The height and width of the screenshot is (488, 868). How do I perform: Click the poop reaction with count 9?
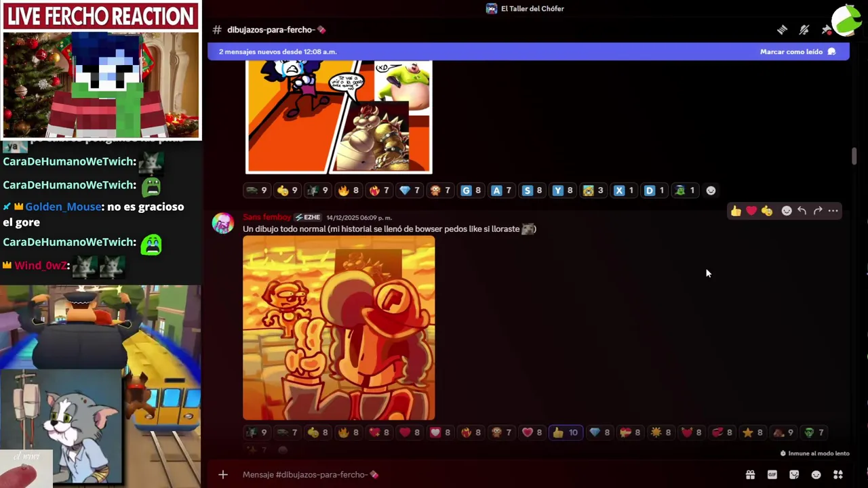[783, 432]
